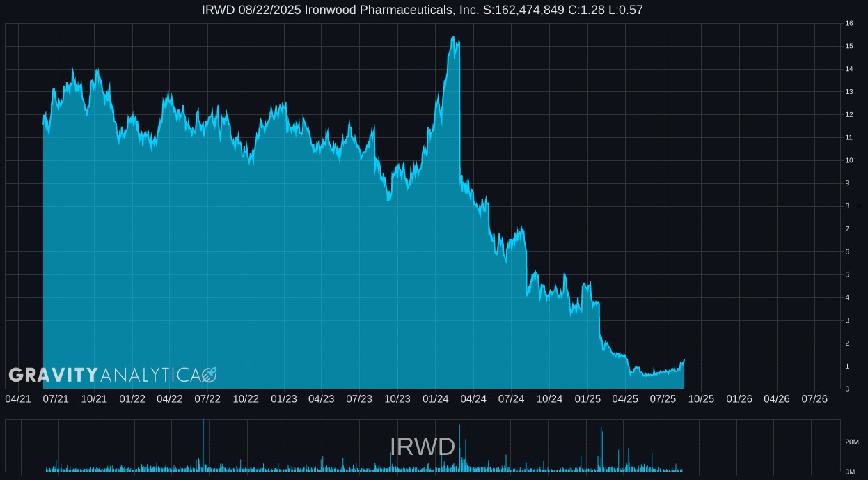The width and height of the screenshot is (868, 480).
Task: Pick the 01/26 date axis label
Action: point(739,398)
